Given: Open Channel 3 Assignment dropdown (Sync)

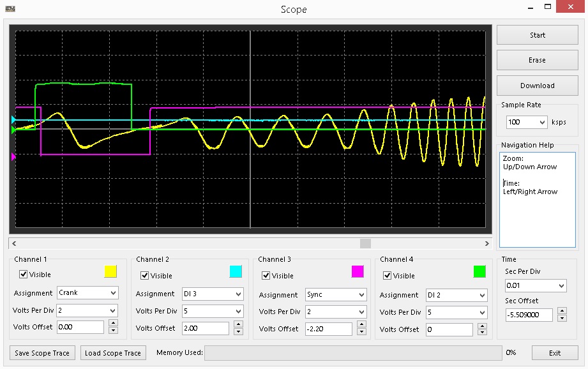Looking at the screenshot, I should click(336, 295).
